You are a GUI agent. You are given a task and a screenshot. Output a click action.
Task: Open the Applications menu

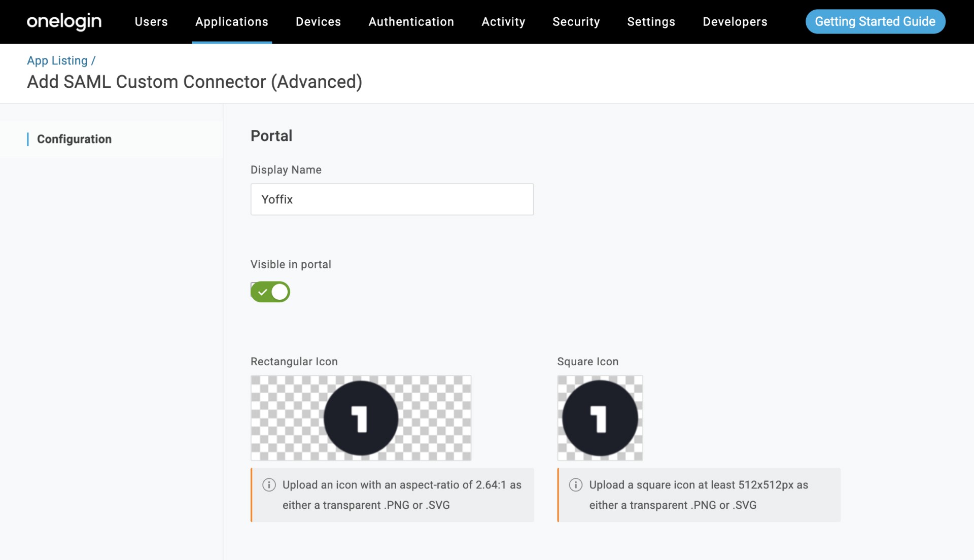[x=232, y=22]
